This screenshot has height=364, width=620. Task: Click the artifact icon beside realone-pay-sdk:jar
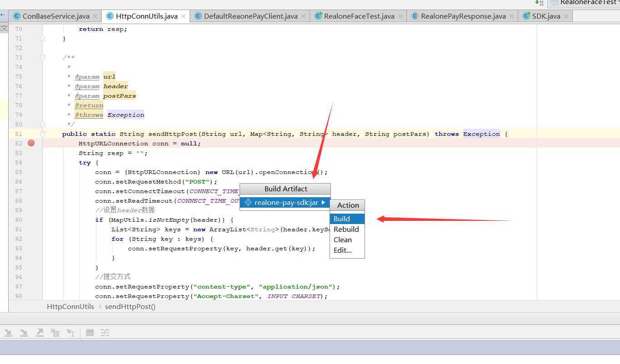tap(248, 202)
